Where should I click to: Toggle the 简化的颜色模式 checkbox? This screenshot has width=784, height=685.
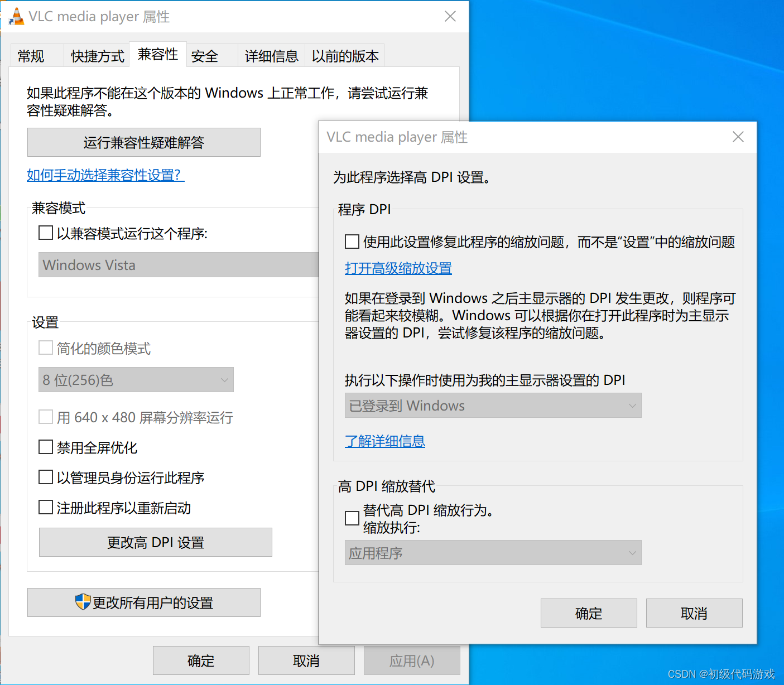46,348
